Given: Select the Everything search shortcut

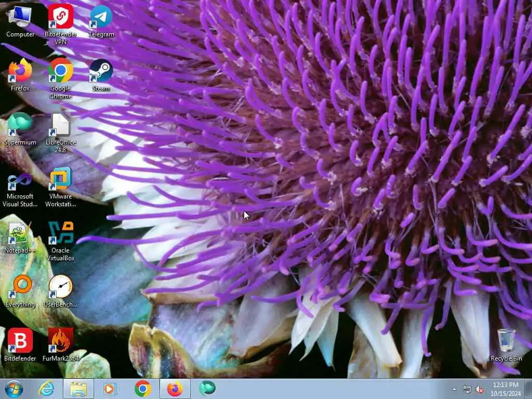Looking at the screenshot, I should coord(20,291).
